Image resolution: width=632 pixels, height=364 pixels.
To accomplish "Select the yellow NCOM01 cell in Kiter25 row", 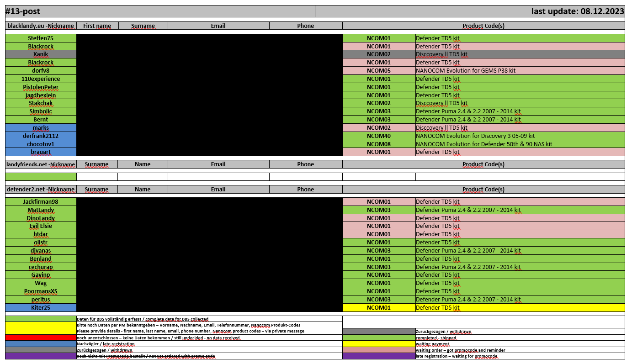I will pyautogui.click(x=379, y=308).
